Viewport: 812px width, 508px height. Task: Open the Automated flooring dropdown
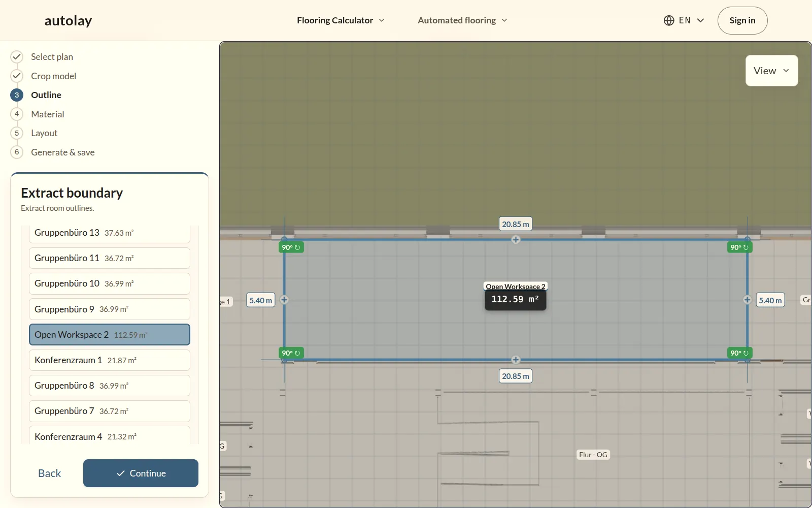462,20
